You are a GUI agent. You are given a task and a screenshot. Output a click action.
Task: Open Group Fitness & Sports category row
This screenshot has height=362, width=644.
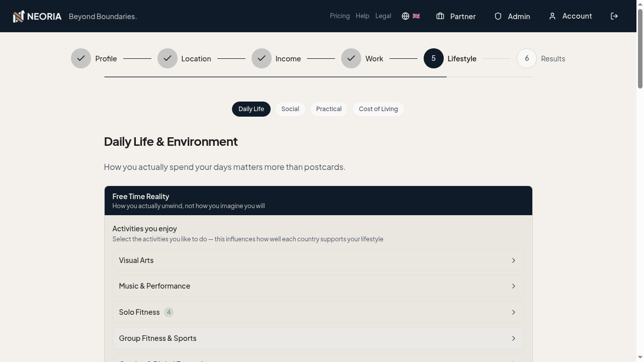click(318, 338)
